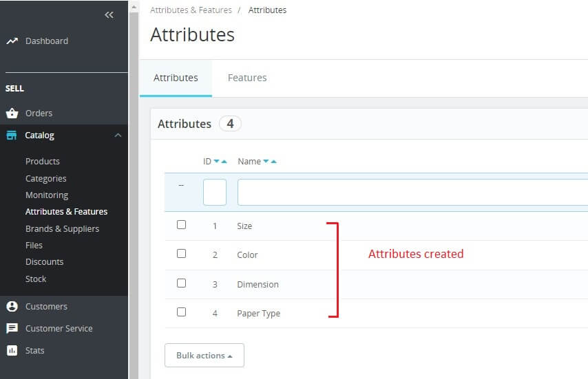
Task: Sort Name column descending arrow
Action: click(266, 162)
